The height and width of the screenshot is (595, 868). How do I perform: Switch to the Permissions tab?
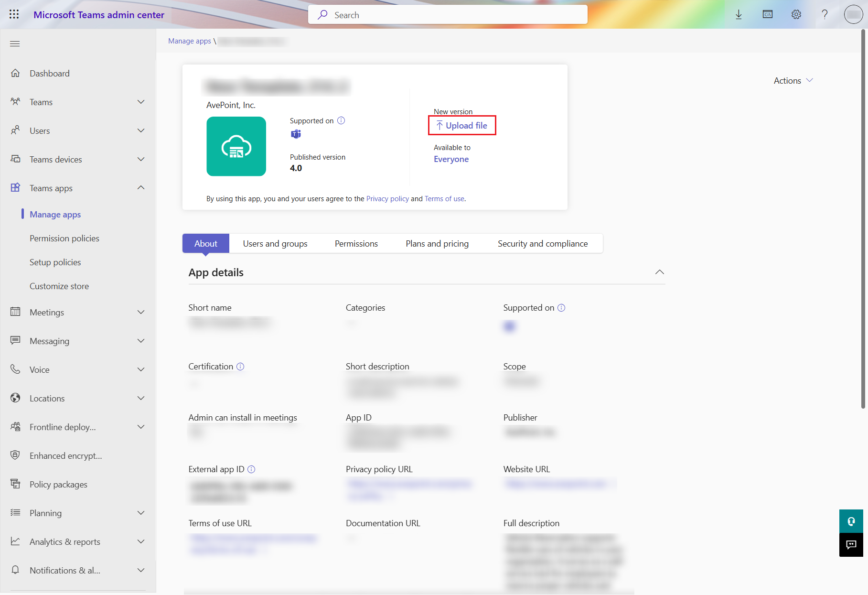coord(356,243)
